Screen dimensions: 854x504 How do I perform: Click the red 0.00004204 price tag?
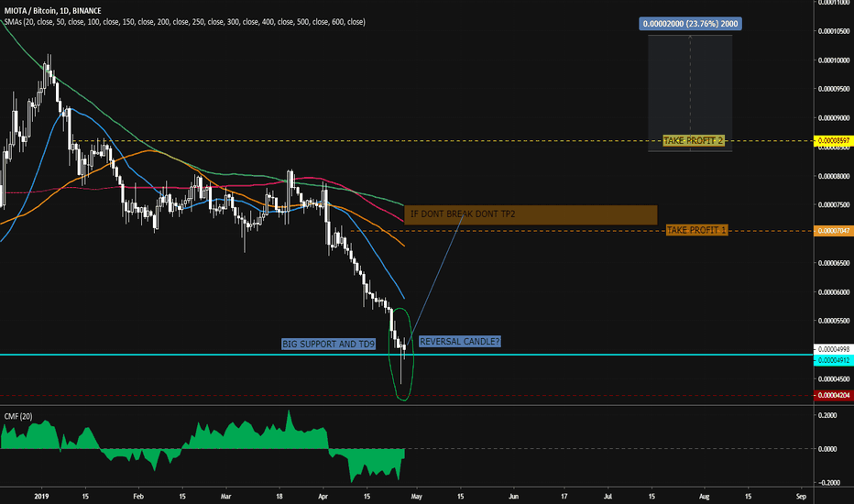833,395
